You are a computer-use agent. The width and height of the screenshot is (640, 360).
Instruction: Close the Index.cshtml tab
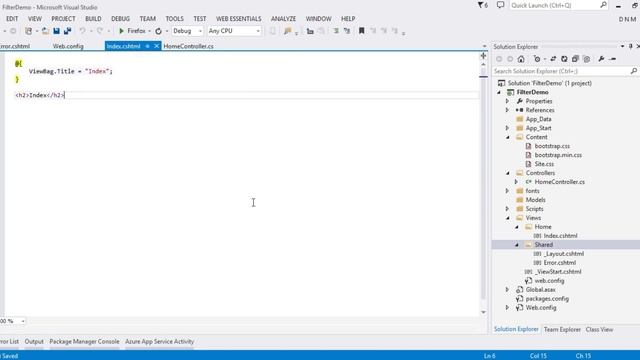pyautogui.click(x=156, y=46)
